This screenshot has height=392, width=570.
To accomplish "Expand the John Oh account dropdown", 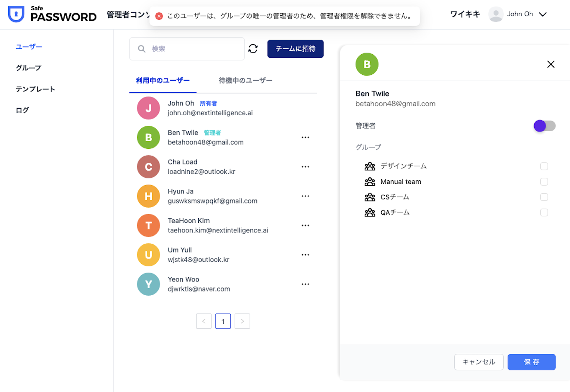I will pyautogui.click(x=543, y=14).
